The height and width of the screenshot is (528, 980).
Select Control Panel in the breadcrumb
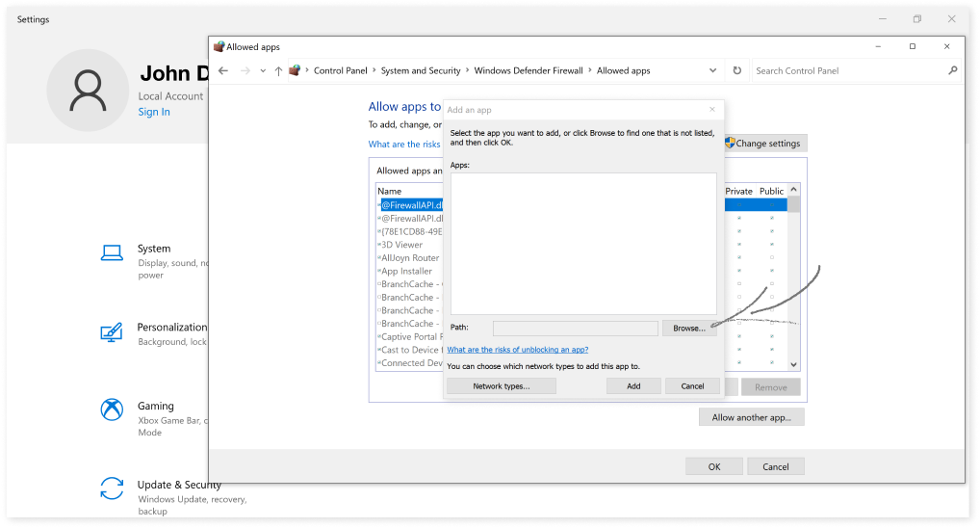tap(340, 70)
